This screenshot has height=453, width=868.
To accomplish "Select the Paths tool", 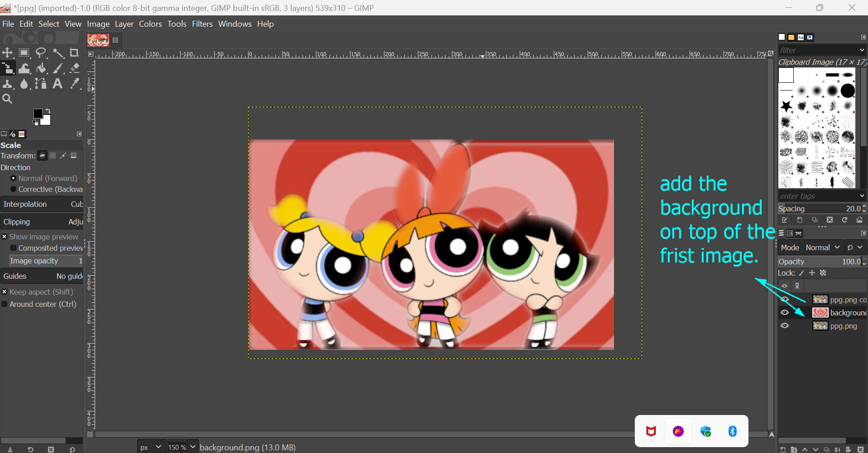I will [41, 84].
